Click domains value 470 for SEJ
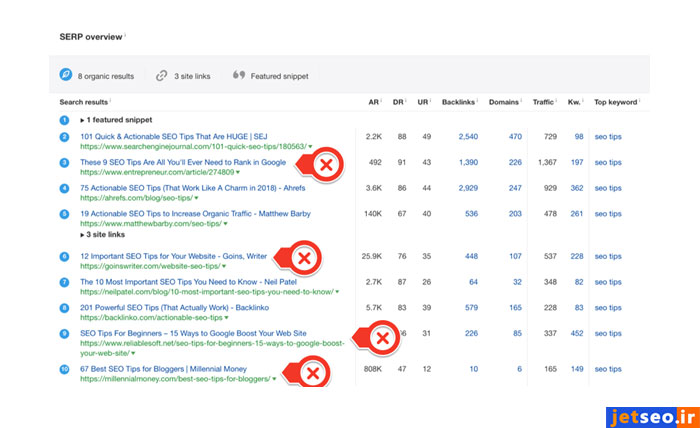Screen dimensions: 700x428 (515, 137)
